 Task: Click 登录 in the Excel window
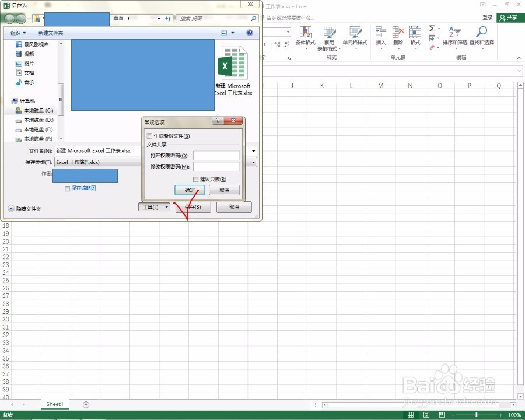coord(488,17)
